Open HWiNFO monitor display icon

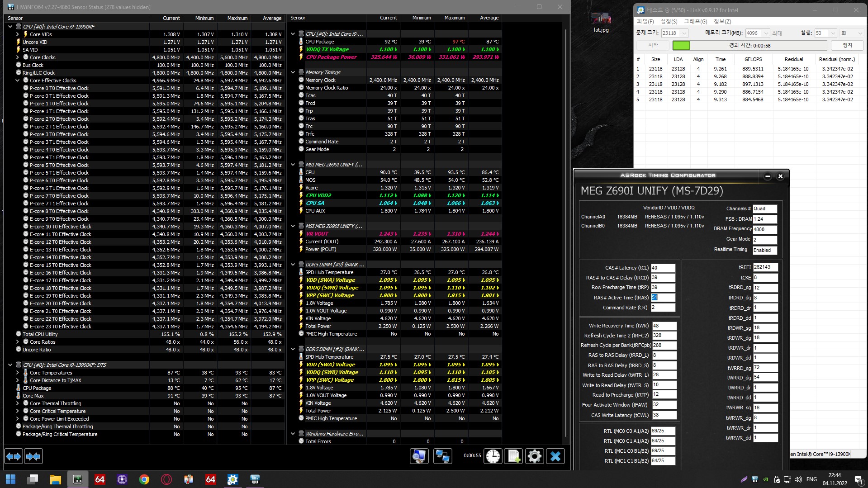click(x=419, y=456)
